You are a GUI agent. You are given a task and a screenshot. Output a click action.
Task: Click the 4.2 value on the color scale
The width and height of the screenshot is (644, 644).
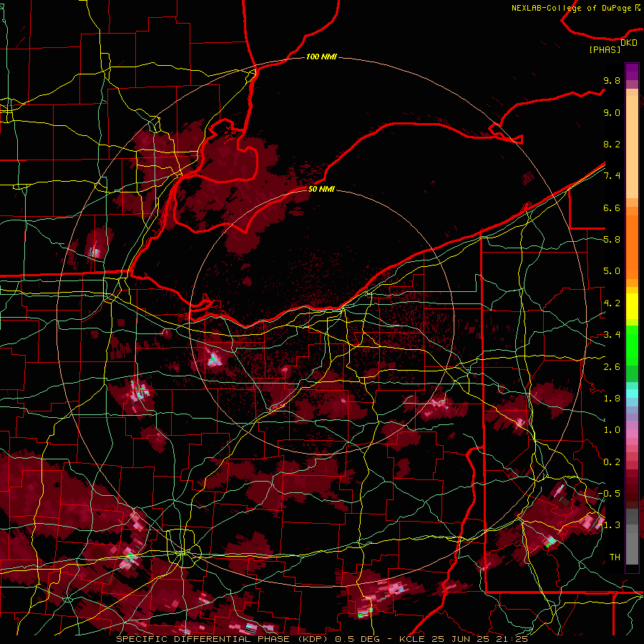click(612, 303)
